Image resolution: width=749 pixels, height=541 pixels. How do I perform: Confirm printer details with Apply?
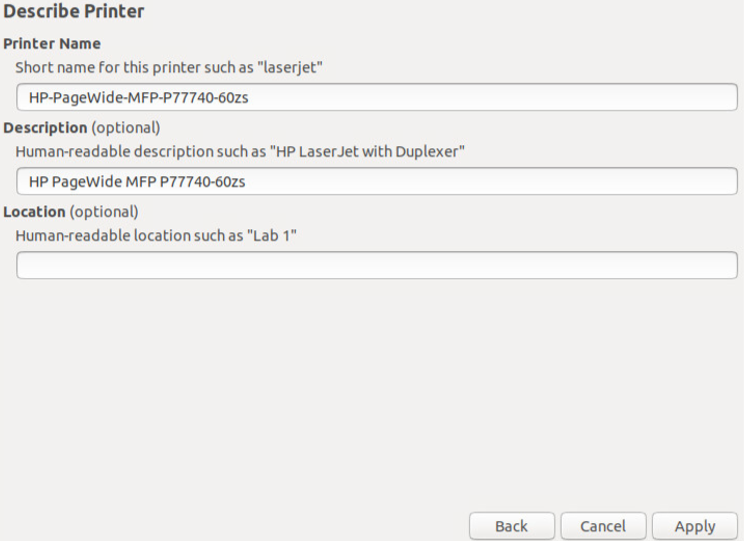pyautogui.click(x=695, y=526)
